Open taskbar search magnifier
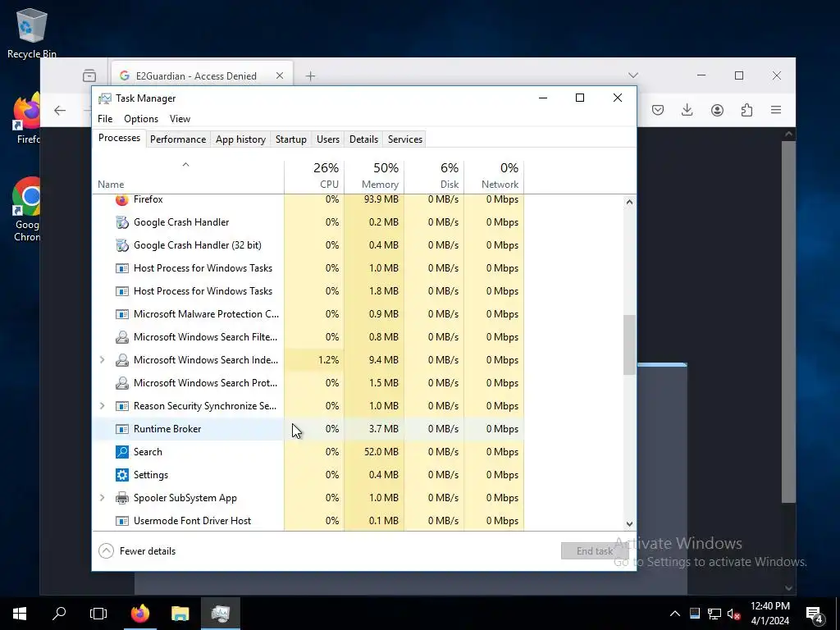The width and height of the screenshot is (840, 630). [x=59, y=614]
